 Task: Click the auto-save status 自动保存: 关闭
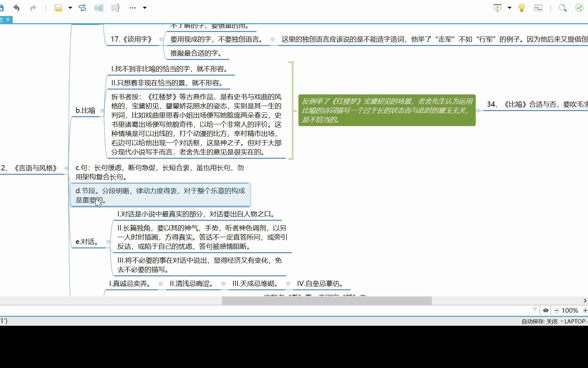pos(540,321)
